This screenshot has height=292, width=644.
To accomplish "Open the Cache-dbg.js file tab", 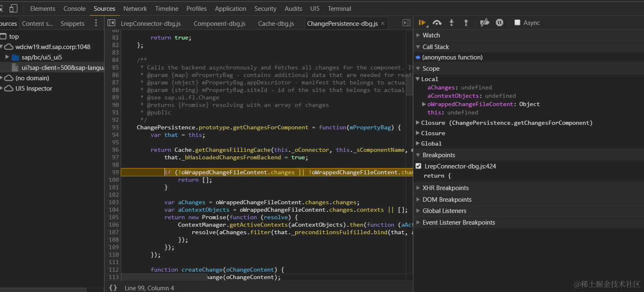I will point(276,24).
